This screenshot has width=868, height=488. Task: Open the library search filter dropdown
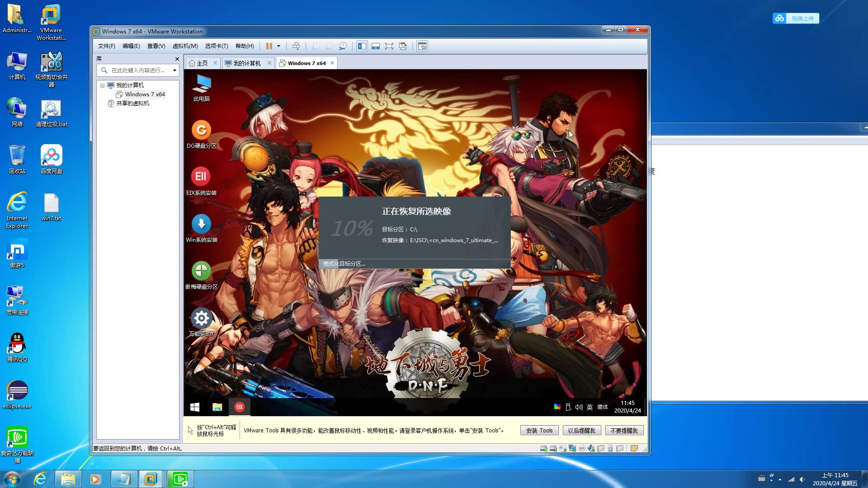pyautogui.click(x=175, y=70)
